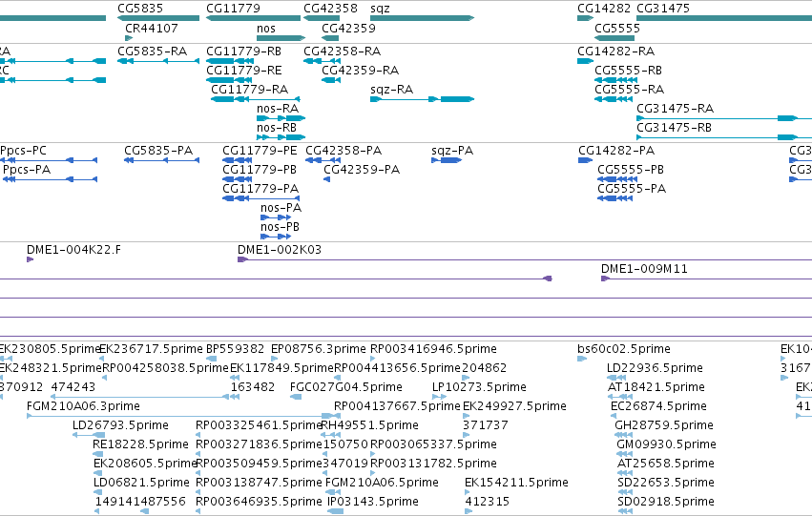Click the Ppcs-PA protein glyph
812x516 pixels.
[x=50, y=179]
